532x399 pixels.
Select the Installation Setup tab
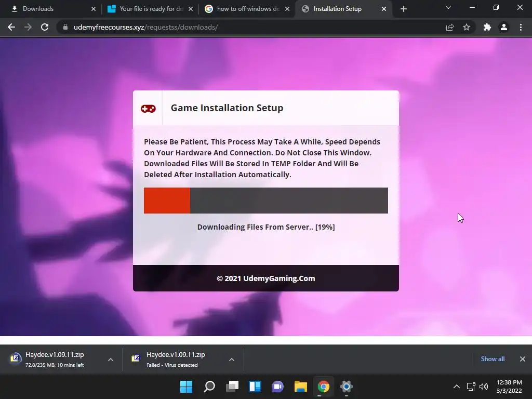pos(343,9)
